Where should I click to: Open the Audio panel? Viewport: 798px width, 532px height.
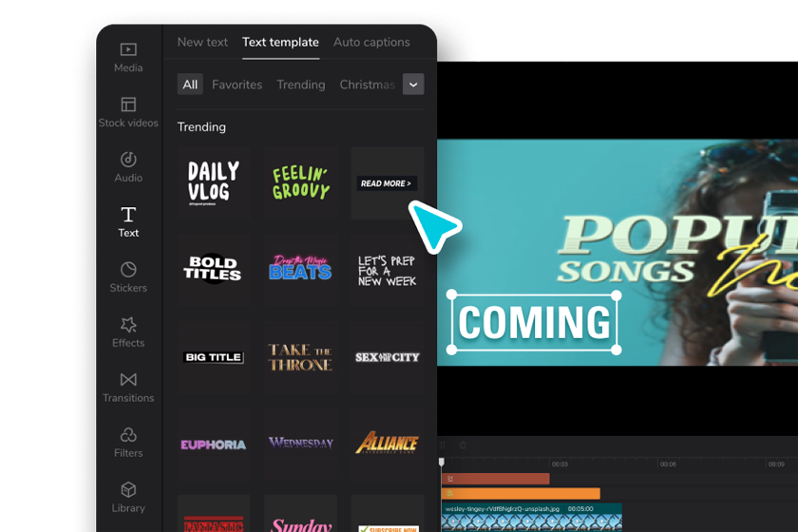point(128,167)
